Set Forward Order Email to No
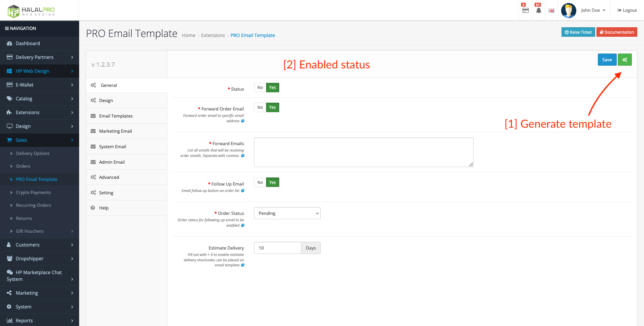Image resolution: width=644 pixels, height=326 pixels. pos(260,107)
